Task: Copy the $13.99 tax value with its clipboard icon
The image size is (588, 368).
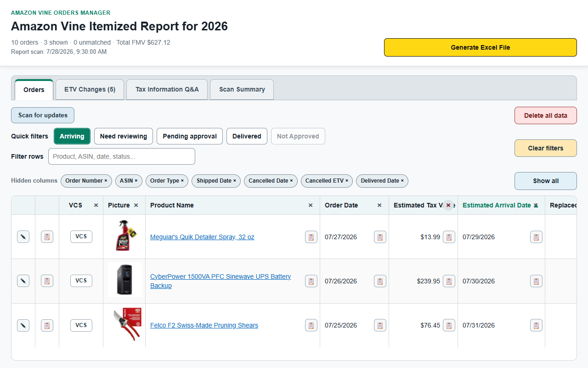Action: (x=449, y=237)
